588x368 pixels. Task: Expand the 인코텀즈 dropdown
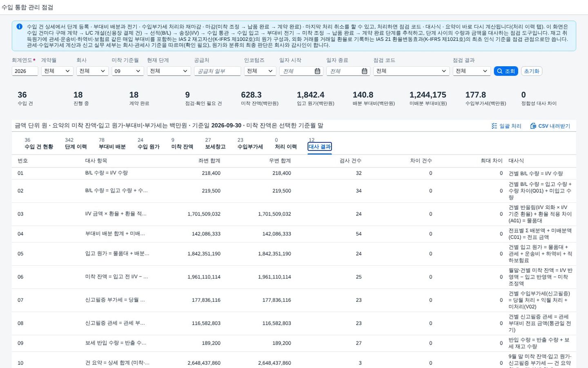point(260,71)
